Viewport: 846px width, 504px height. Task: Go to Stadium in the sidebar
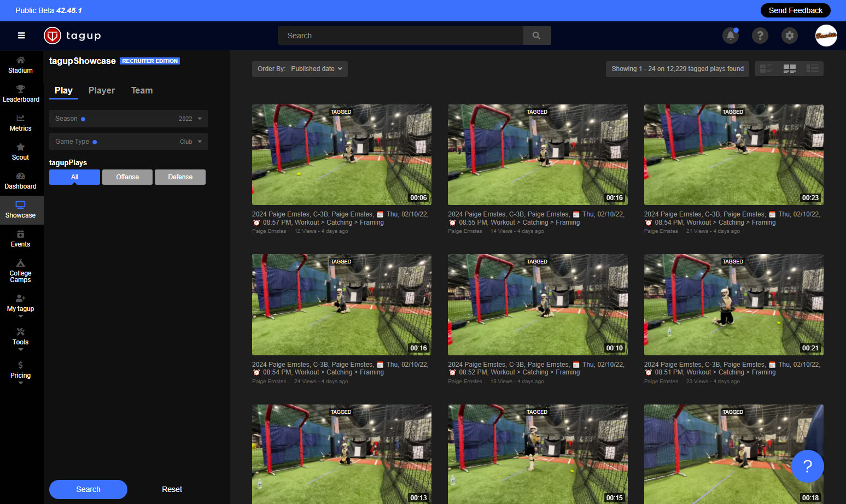click(x=20, y=65)
